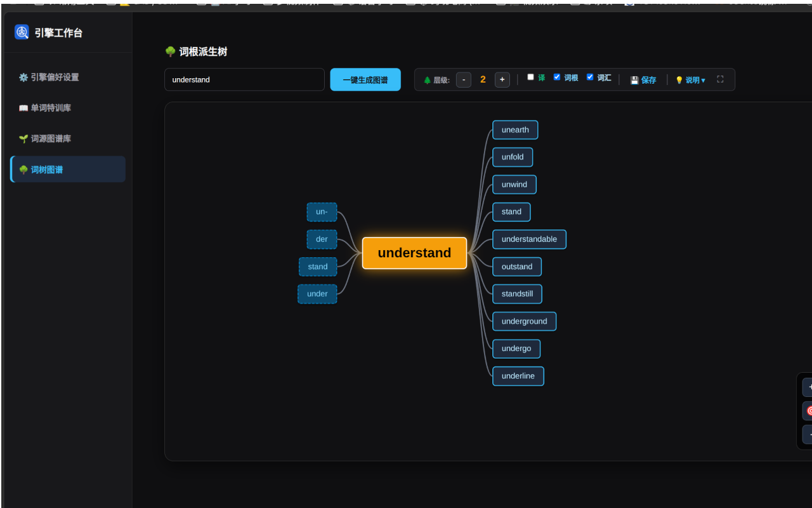Open the 说明 dropdown
The height and width of the screenshot is (508, 812).
(690, 80)
